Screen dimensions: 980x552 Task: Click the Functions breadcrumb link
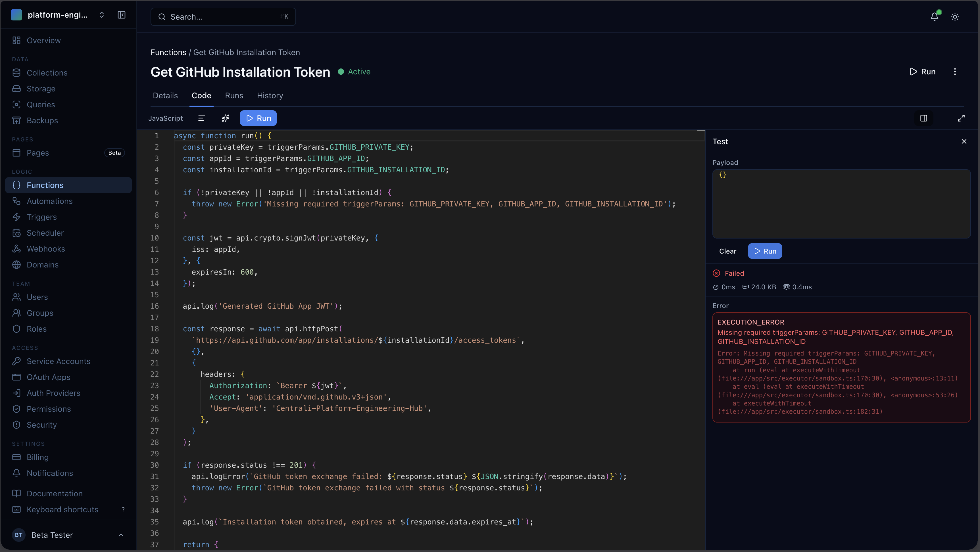click(x=168, y=53)
